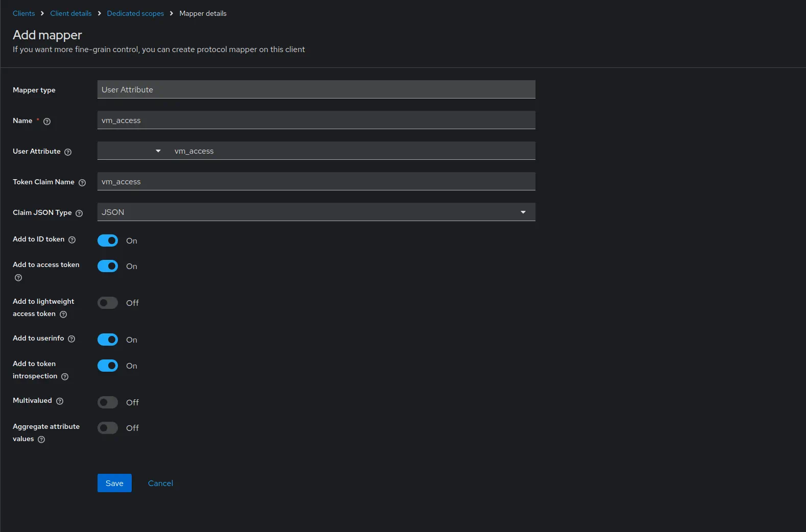
Task: Navigate to Dedicated scopes breadcrumb
Action: pyautogui.click(x=135, y=13)
